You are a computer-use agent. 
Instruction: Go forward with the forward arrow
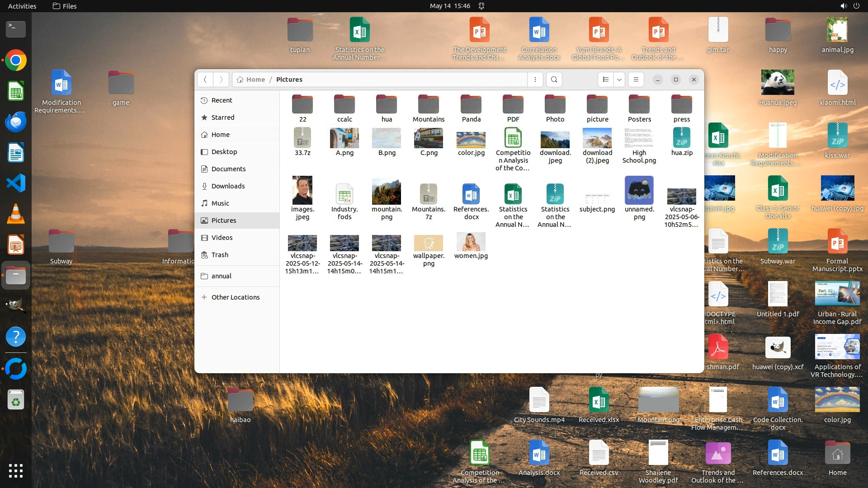(221, 80)
